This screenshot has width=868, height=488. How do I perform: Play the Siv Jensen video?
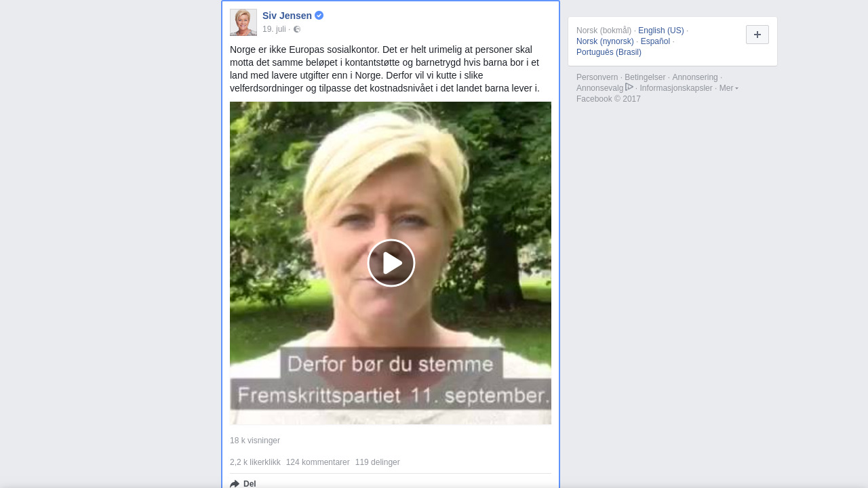point(391,263)
